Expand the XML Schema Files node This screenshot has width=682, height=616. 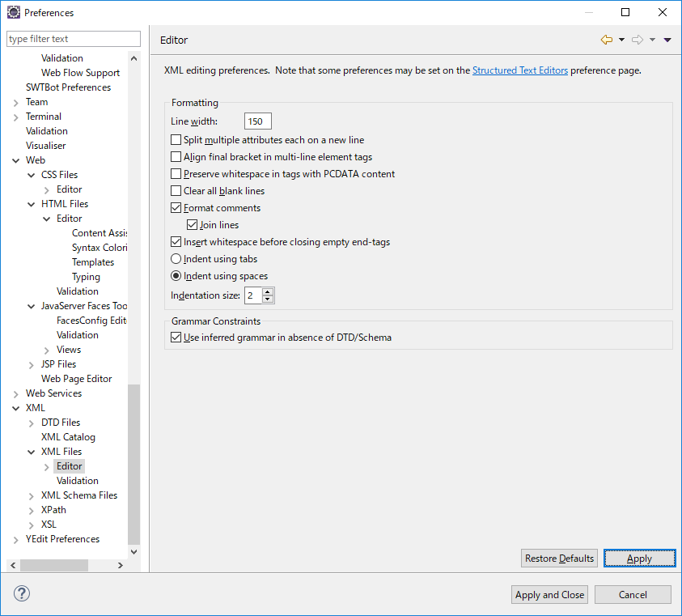(32, 496)
